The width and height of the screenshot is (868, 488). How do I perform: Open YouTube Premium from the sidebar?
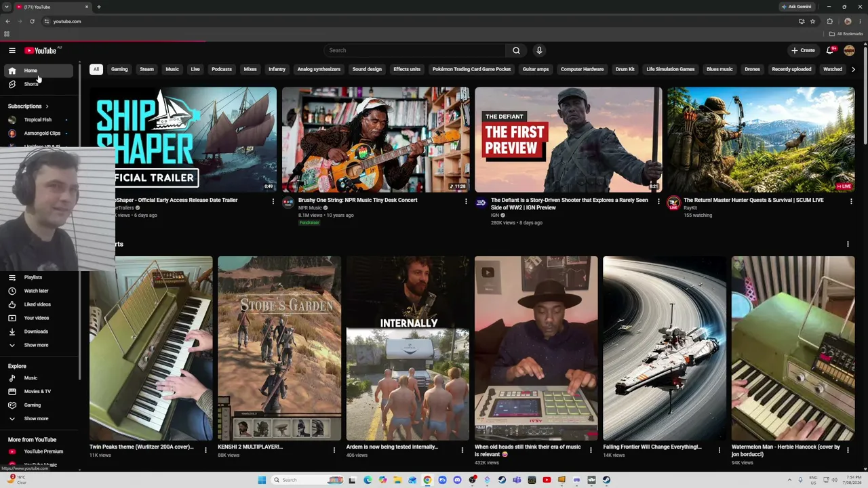(37, 451)
